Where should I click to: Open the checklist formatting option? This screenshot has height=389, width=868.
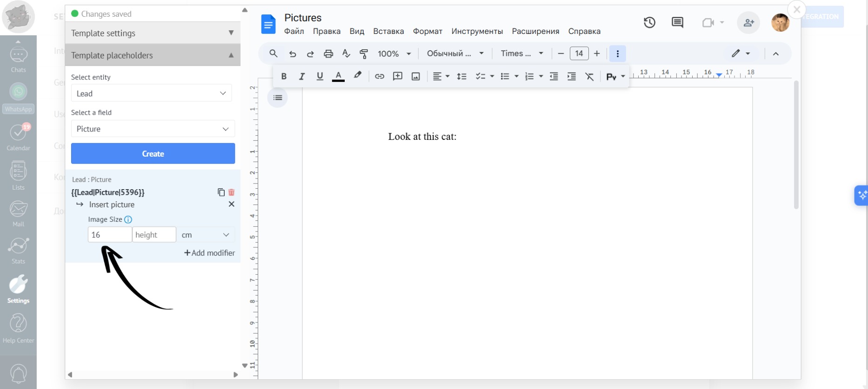[x=481, y=77]
